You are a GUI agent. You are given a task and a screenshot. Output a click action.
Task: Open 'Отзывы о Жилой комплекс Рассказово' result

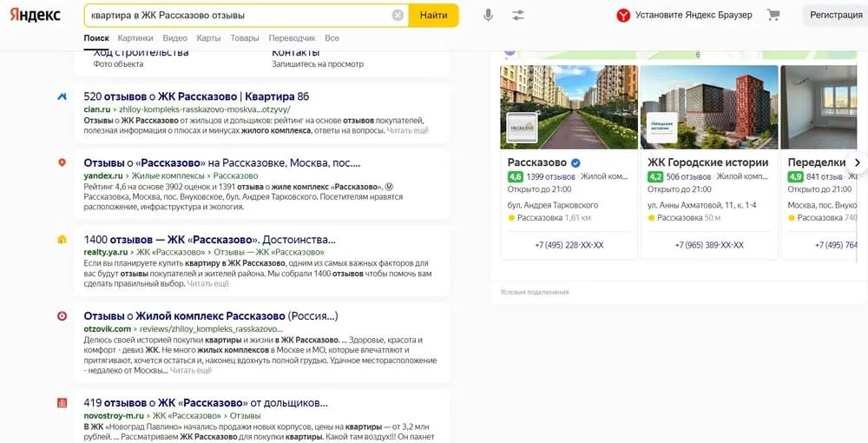tap(211, 316)
